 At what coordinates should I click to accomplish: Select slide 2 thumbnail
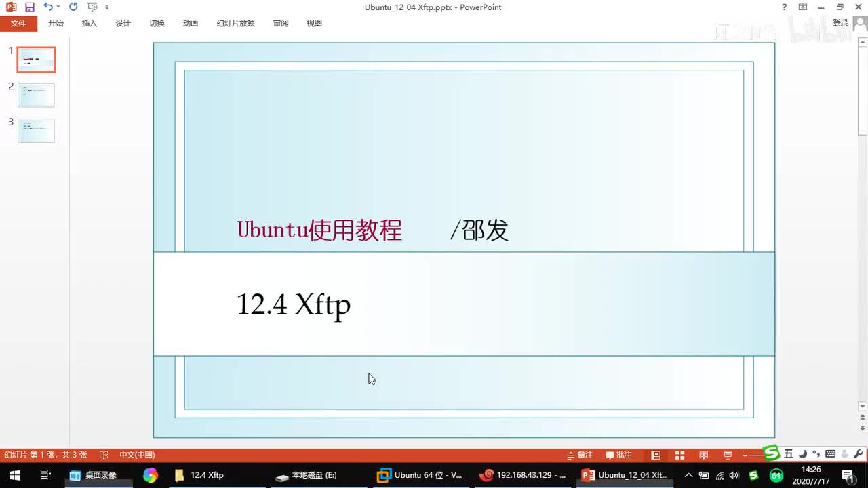tap(36, 95)
